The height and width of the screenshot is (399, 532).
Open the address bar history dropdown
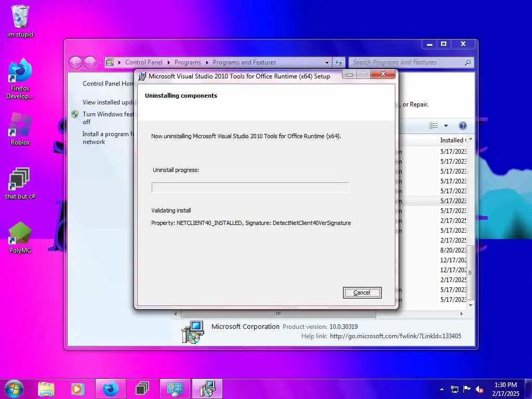[x=327, y=62]
